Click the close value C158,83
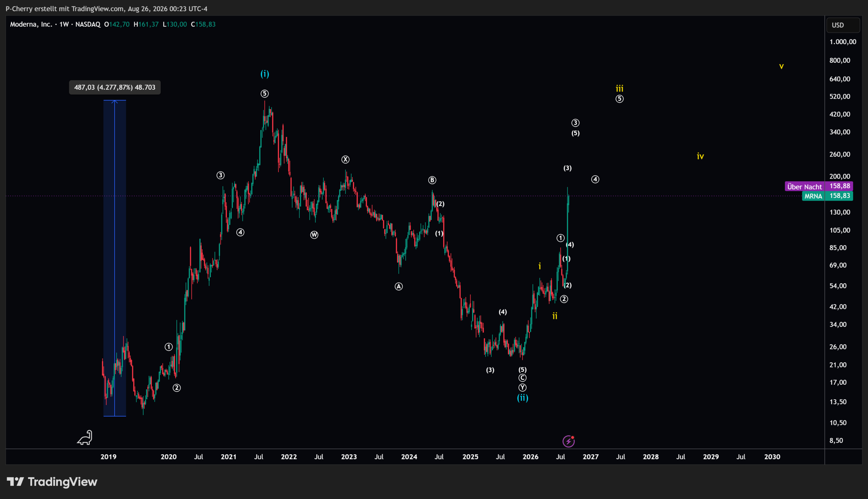The image size is (868, 499). coord(203,24)
